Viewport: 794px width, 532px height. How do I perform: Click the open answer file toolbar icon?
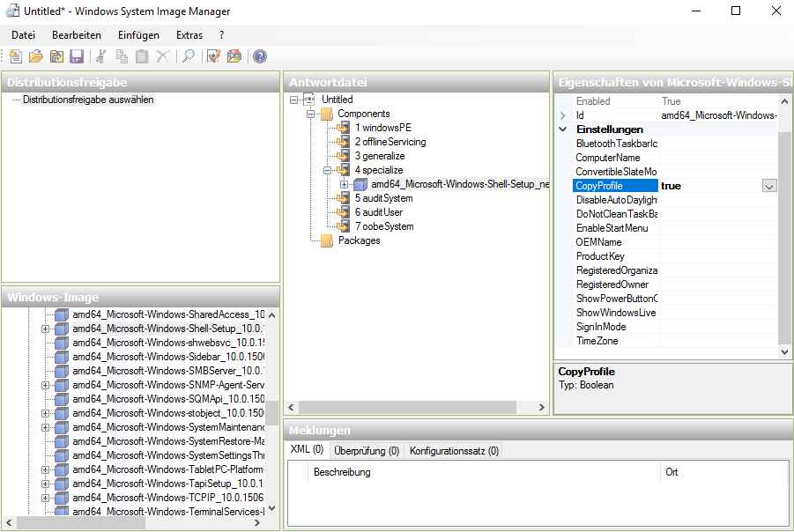click(x=36, y=56)
